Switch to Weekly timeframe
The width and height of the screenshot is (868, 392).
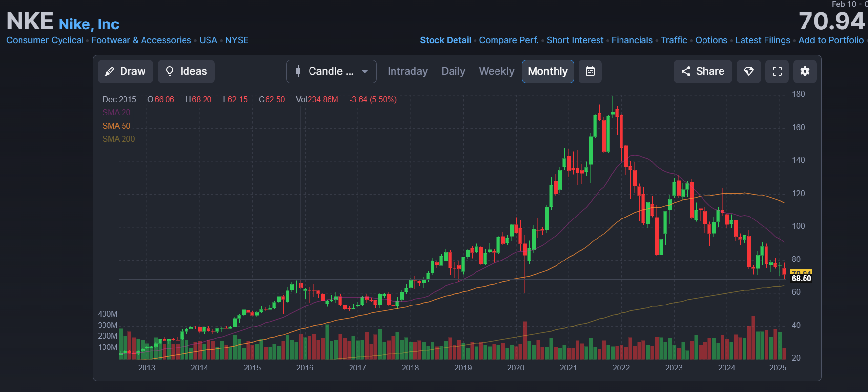tap(497, 71)
